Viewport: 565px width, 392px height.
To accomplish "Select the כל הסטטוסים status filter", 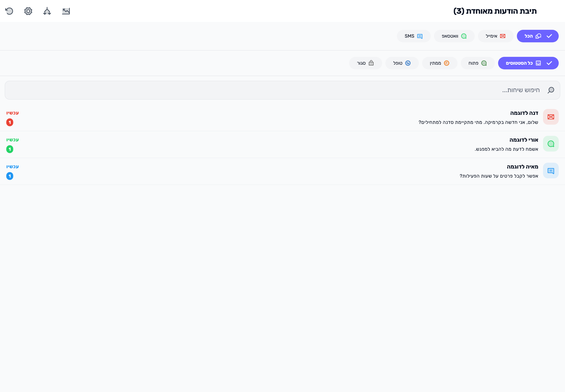I will coord(528,63).
